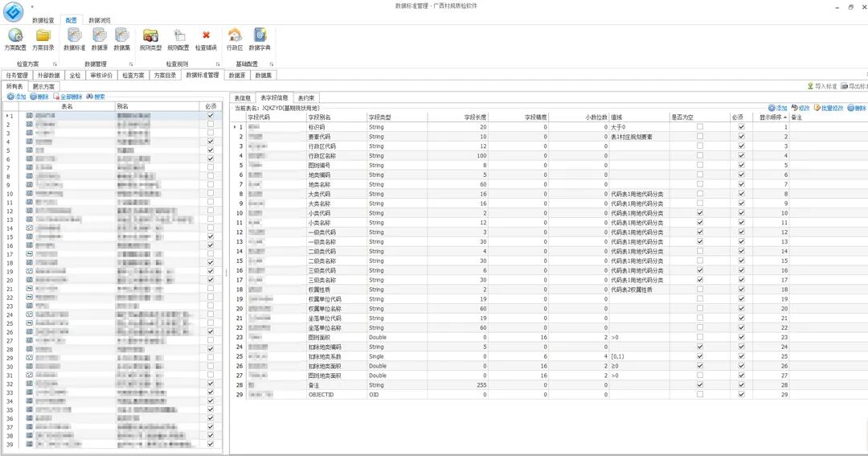
Task: Expand the 数据管理 ribbon group launcher
Action: pos(131,64)
